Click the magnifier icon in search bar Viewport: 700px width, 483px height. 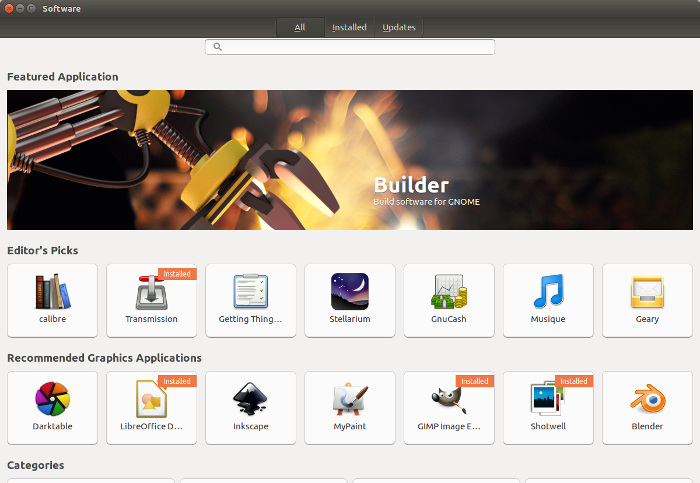217,47
